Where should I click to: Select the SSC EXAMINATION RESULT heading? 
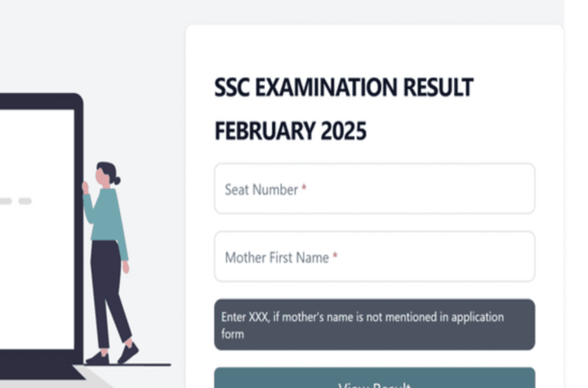tap(344, 87)
